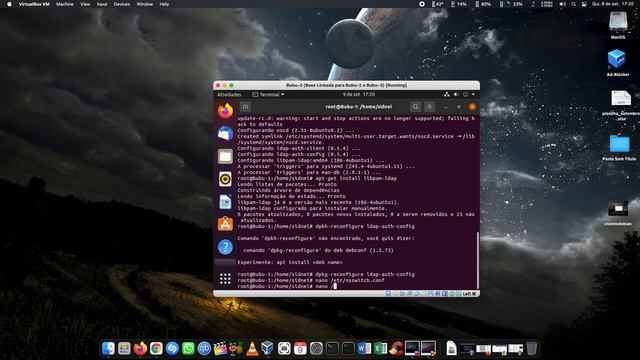Click the VirtualBox VM window title bar
640x360 pixels.
tap(346, 85)
